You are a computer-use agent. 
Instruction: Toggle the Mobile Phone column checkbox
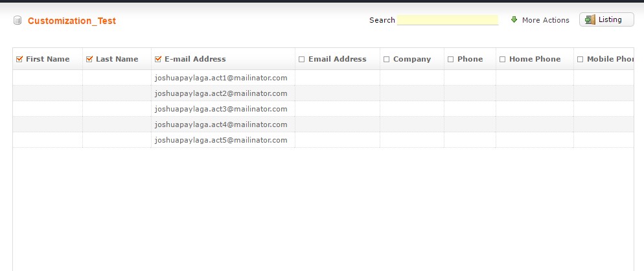click(580, 60)
